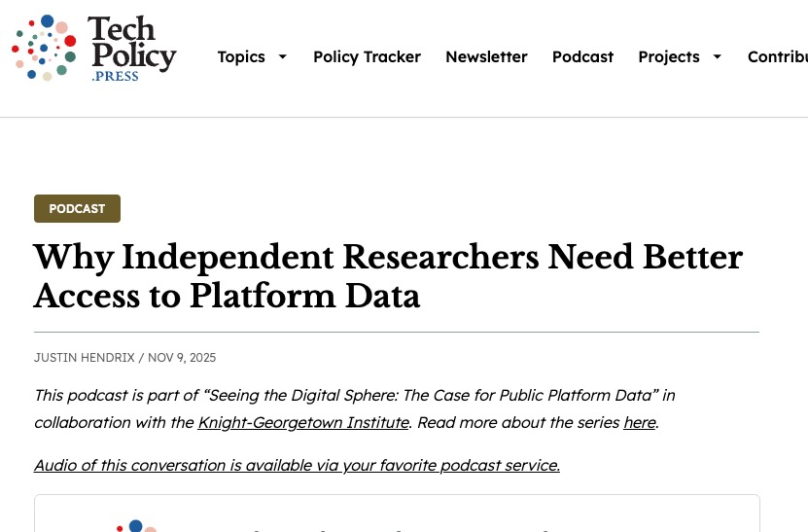Select Podcast in the top navigation
808x532 pixels.
(582, 56)
